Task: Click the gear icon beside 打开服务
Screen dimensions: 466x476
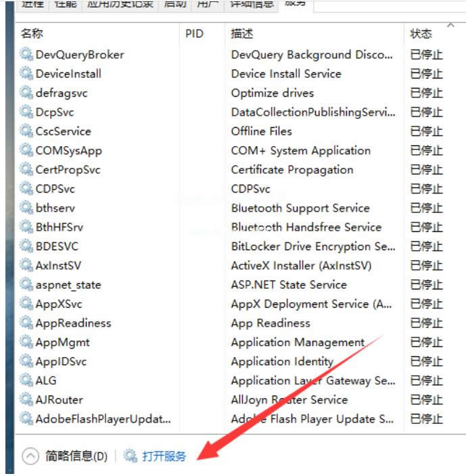Action: [x=131, y=456]
